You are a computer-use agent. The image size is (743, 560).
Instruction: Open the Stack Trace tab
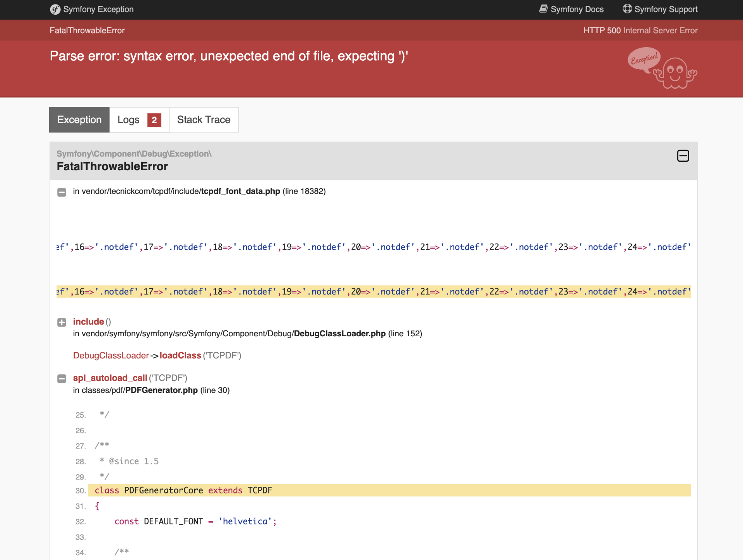pyautogui.click(x=204, y=120)
